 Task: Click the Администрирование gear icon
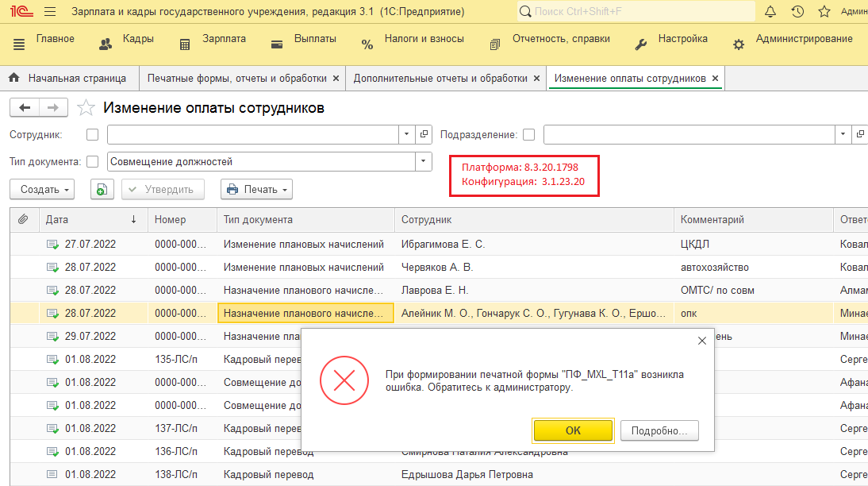[x=739, y=45]
